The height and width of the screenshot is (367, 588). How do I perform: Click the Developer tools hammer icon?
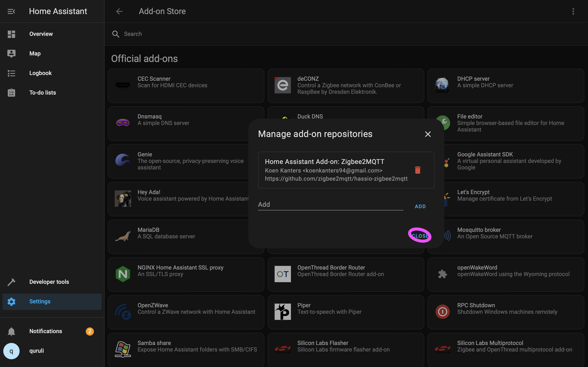(x=11, y=282)
